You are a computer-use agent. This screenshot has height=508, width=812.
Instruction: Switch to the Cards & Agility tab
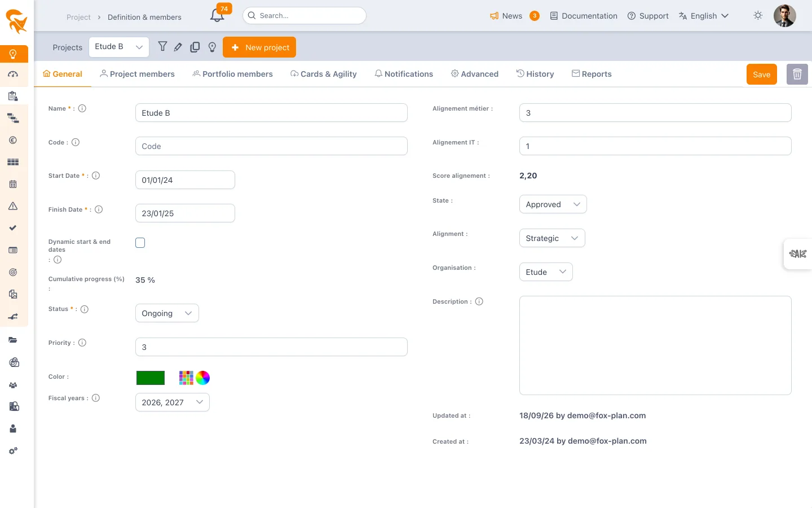tap(324, 74)
